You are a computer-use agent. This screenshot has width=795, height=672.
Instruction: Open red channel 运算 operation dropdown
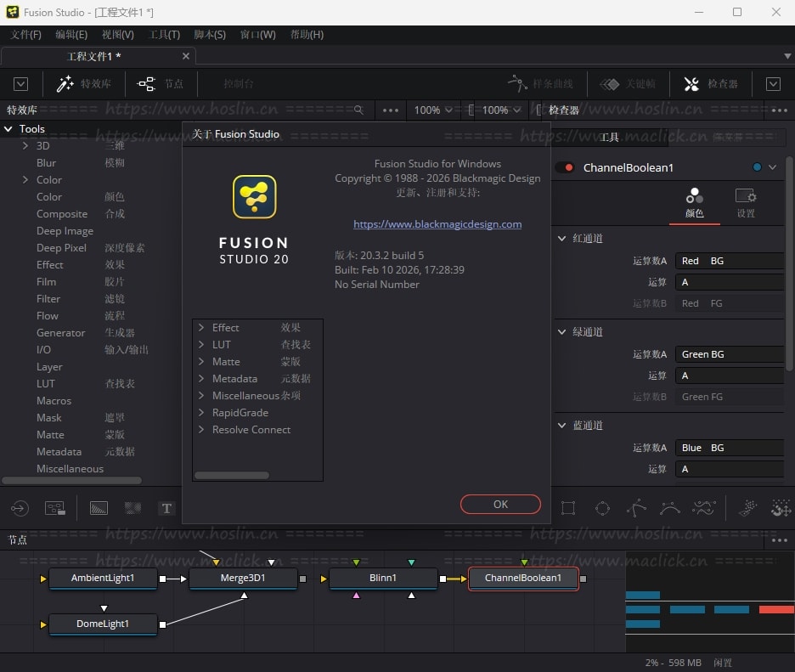[730, 282]
